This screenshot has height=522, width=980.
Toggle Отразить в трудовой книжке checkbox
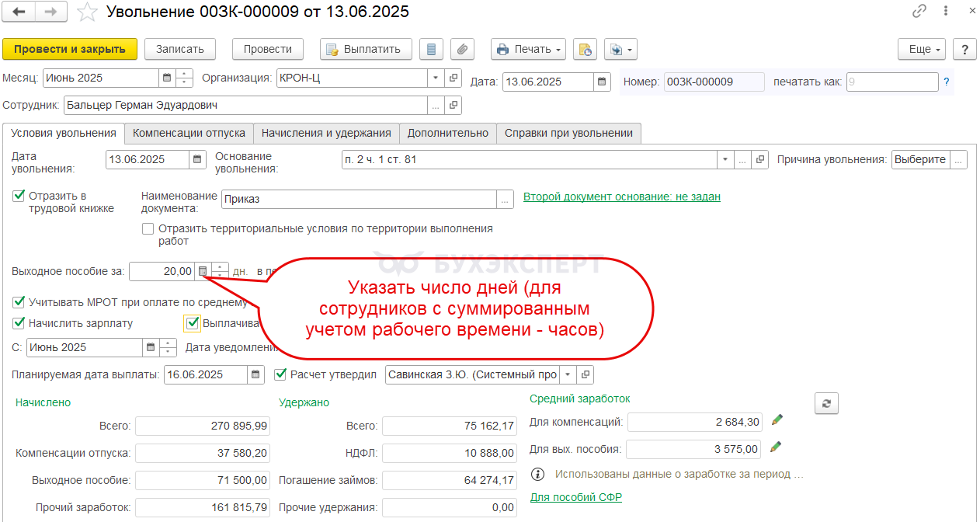coord(19,195)
